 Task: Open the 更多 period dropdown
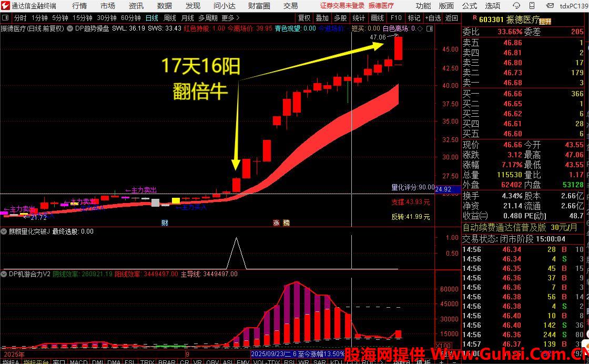click(230, 18)
